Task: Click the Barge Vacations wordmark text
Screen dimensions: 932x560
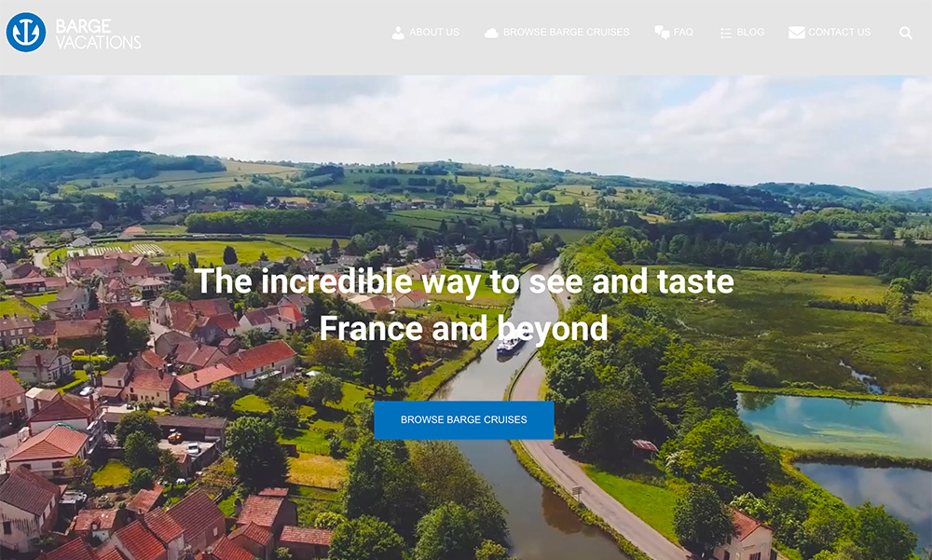Action: click(98, 34)
